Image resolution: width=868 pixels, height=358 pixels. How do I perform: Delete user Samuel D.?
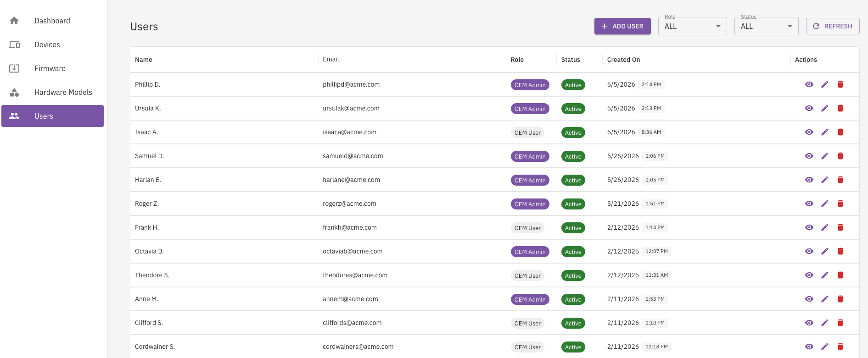tap(840, 156)
